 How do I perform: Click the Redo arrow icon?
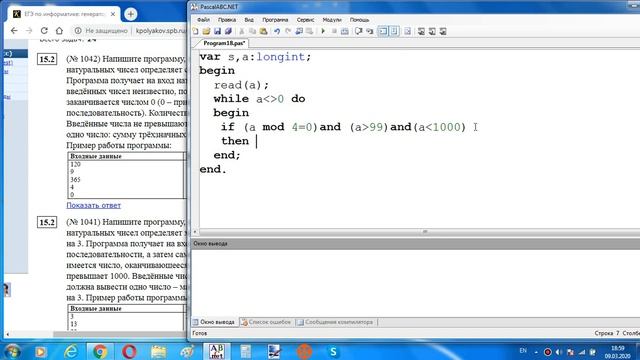288,31
